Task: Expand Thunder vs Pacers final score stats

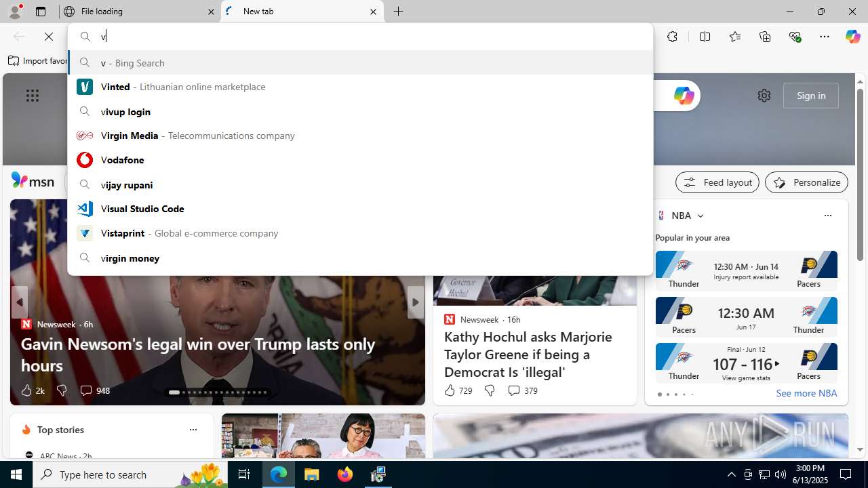Action: 746,364
